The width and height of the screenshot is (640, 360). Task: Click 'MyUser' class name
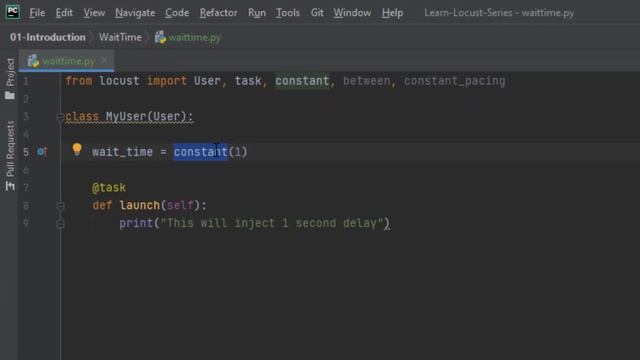point(126,116)
